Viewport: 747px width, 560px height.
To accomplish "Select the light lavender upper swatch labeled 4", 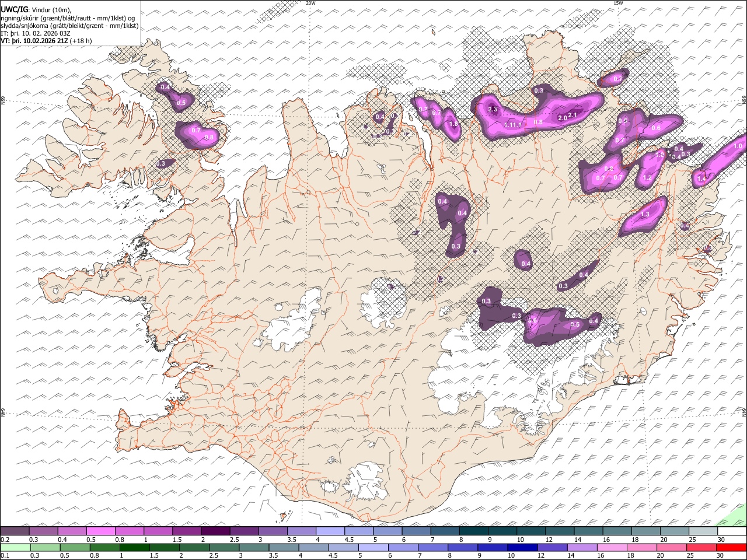I will click(x=330, y=531).
